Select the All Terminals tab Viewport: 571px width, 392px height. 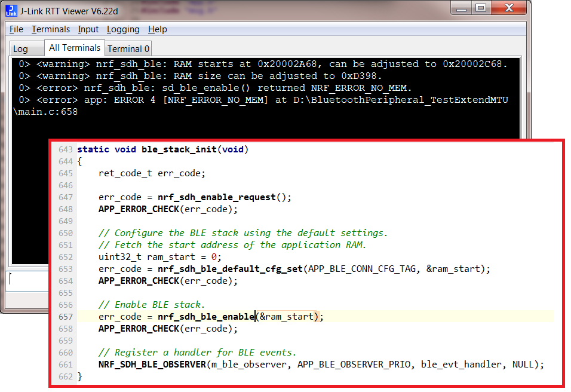pos(75,48)
